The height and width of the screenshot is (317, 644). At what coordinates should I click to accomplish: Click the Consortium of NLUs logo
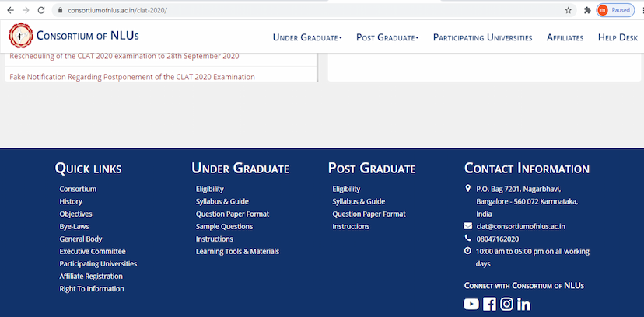(x=21, y=37)
